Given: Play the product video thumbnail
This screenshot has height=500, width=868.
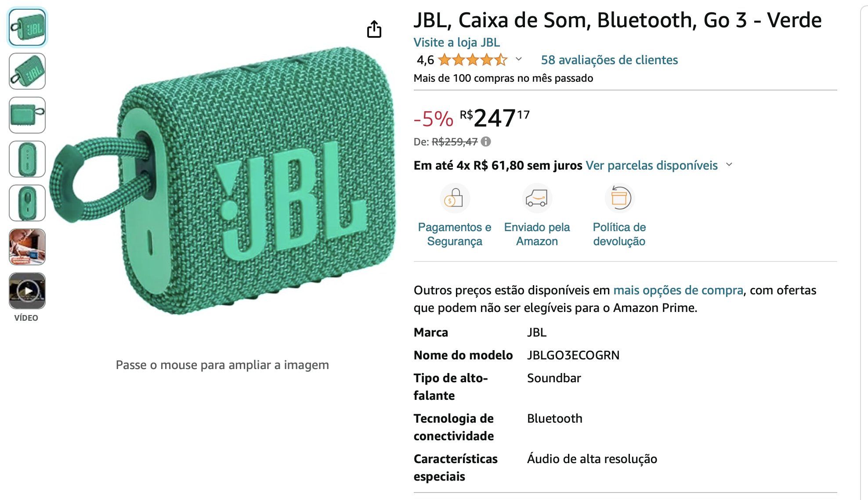Looking at the screenshot, I should pyautogui.click(x=27, y=291).
